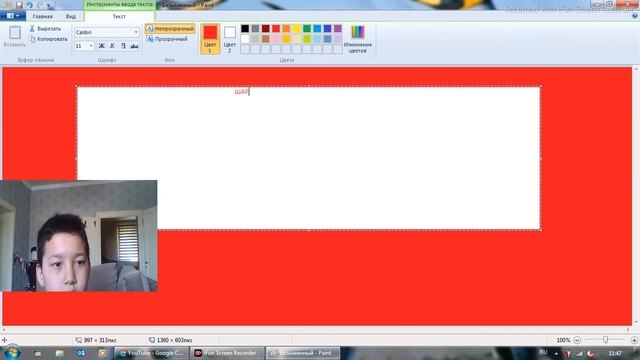The width and height of the screenshot is (640, 360).
Task: Click the 997 × 313пкс selection size readout
Action: pos(100,340)
